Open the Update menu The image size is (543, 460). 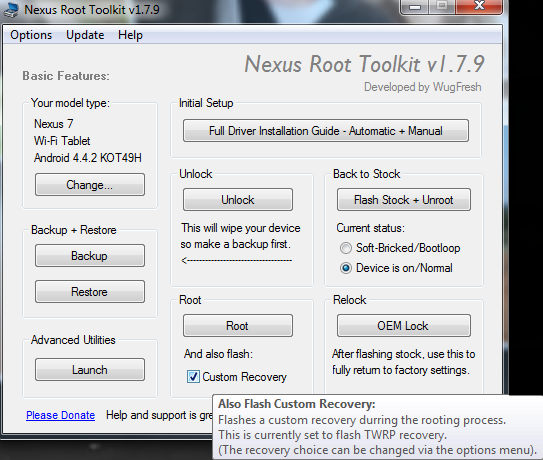click(x=85, y=35)
